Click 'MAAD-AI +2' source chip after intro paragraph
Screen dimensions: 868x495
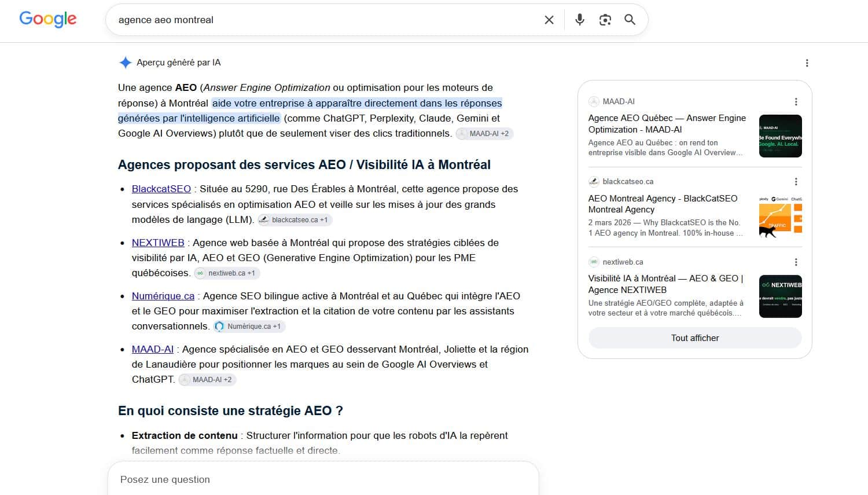[x=484, y=134]
